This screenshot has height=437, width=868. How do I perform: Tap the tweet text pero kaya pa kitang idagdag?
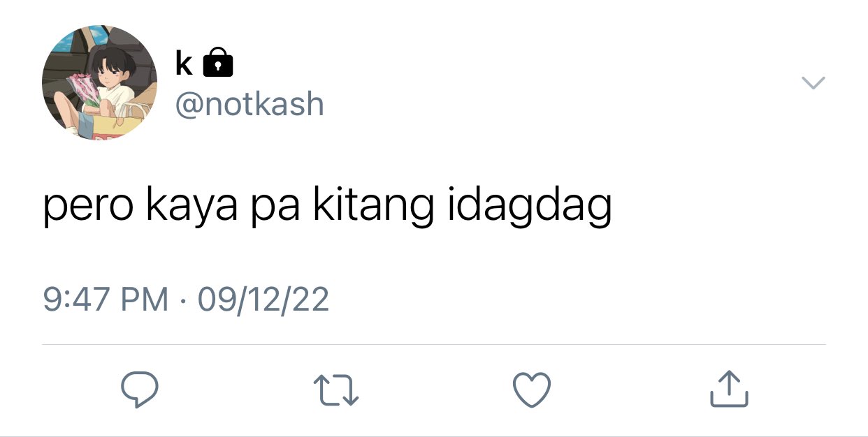(328, 207)
